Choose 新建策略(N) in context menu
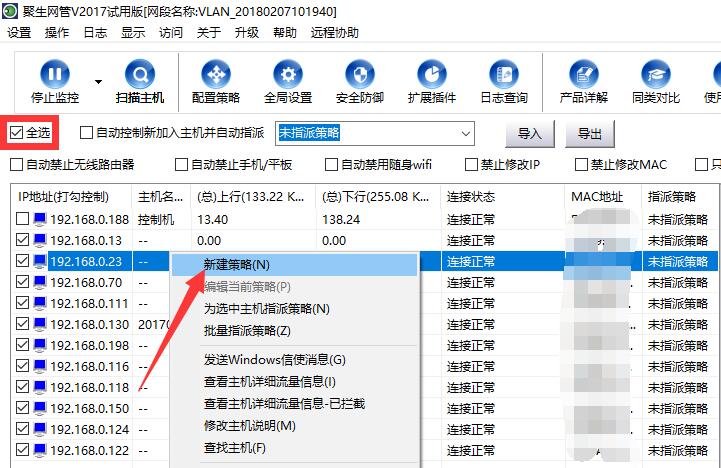Screen dimensions: 721x468 pos(294,264)
